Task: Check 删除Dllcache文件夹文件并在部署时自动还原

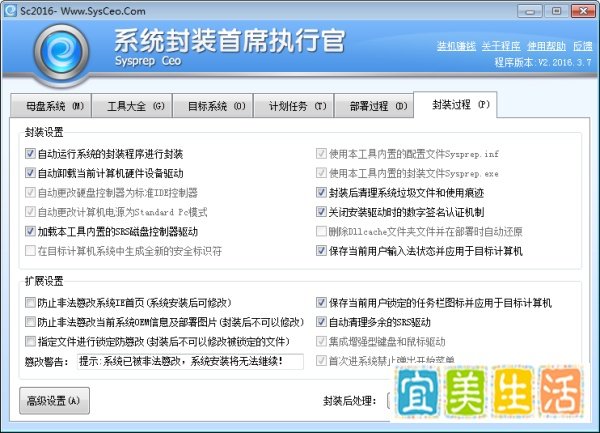Action: (321, 231)
